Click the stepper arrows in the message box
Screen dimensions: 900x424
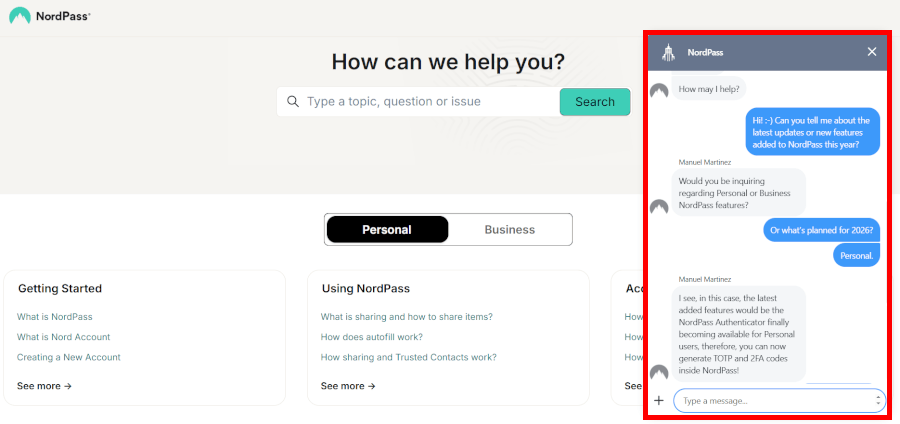879,400
